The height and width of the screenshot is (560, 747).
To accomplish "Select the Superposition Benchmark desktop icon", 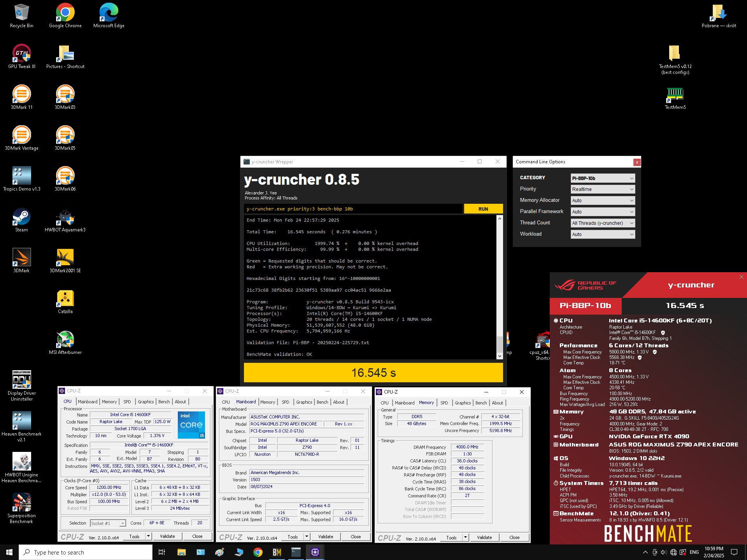I will pos(21,509).
